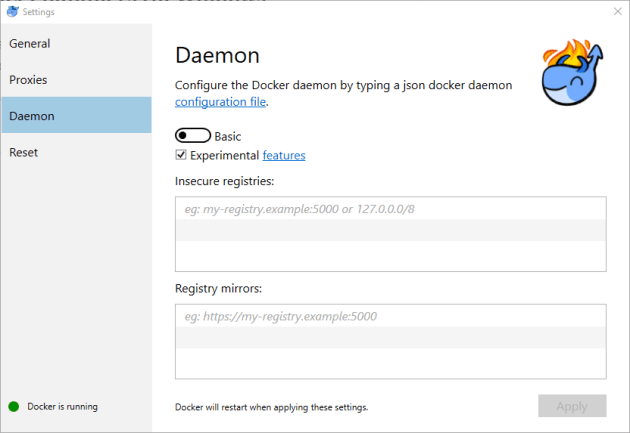Click the Docker whale icon in title bar
Image resolution: width=630 pixels, height=433 pixels.
pos(12,12)
